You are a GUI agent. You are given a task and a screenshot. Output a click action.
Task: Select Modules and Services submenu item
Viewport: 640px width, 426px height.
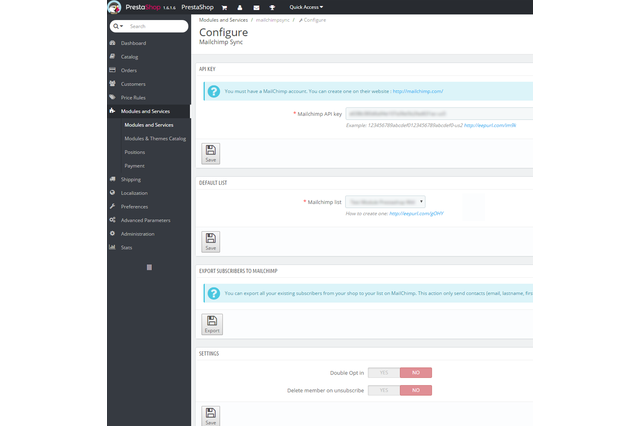149,125
